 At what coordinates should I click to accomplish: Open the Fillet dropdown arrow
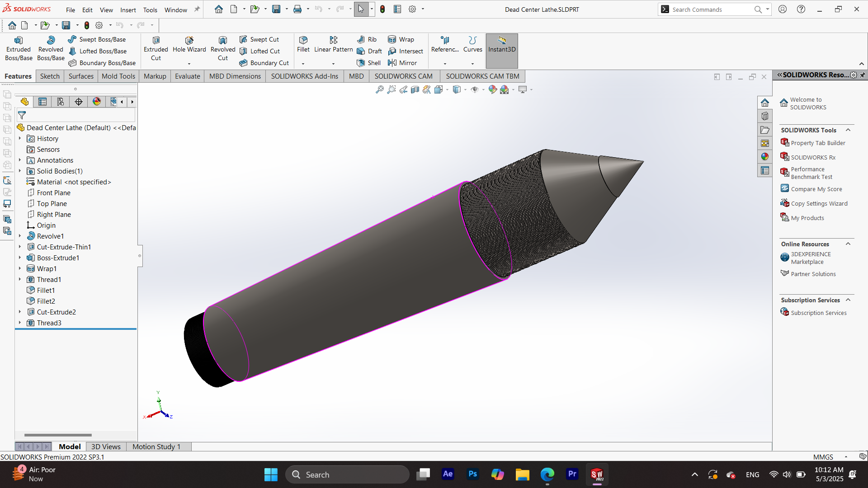click(x=303, y=64)
